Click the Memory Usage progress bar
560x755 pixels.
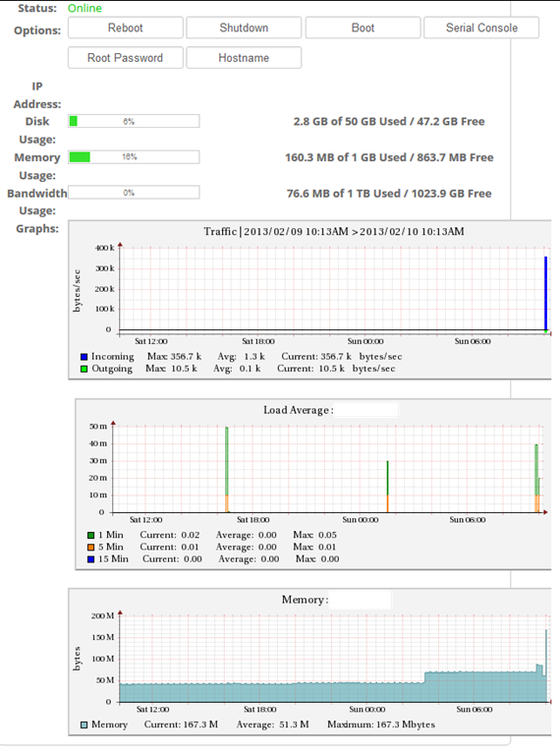click(134, 157)
